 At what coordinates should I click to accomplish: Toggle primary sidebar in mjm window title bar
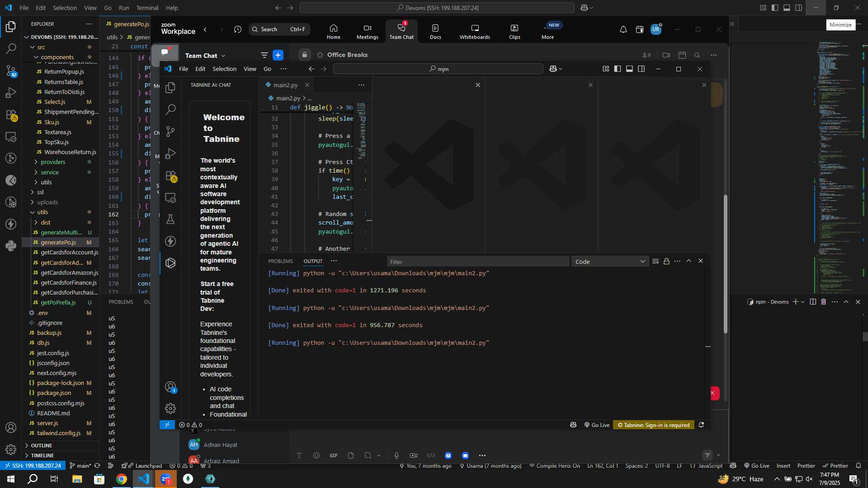pyautogui.click(x=618, y=69)
